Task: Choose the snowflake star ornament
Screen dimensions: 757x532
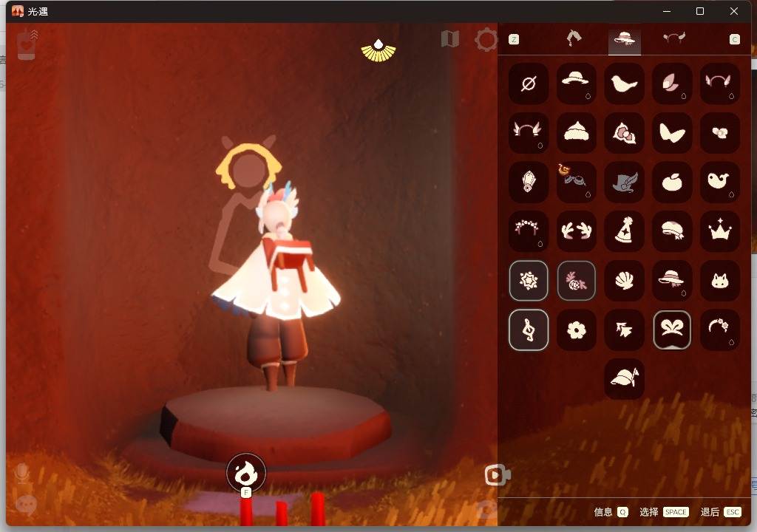Action: click(529, 281)
